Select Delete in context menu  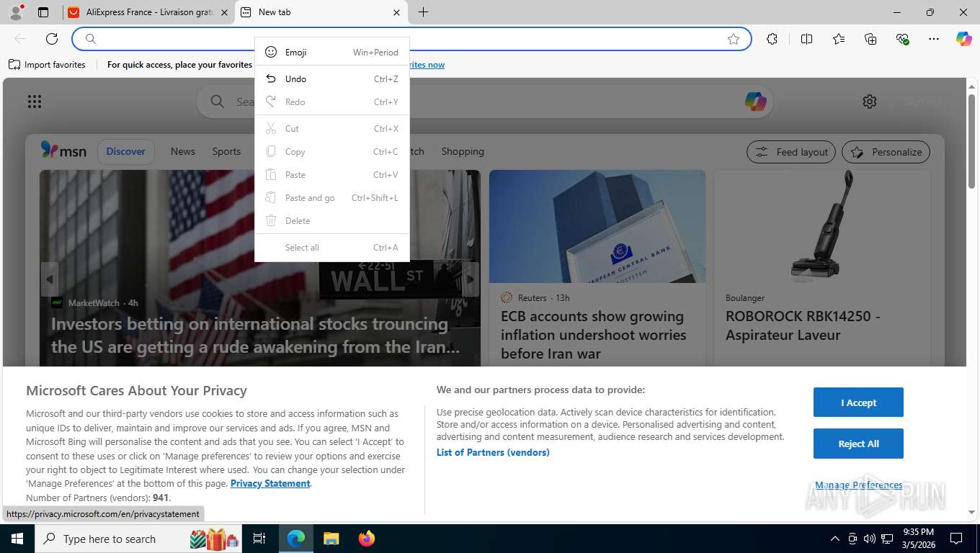(332, 221)
